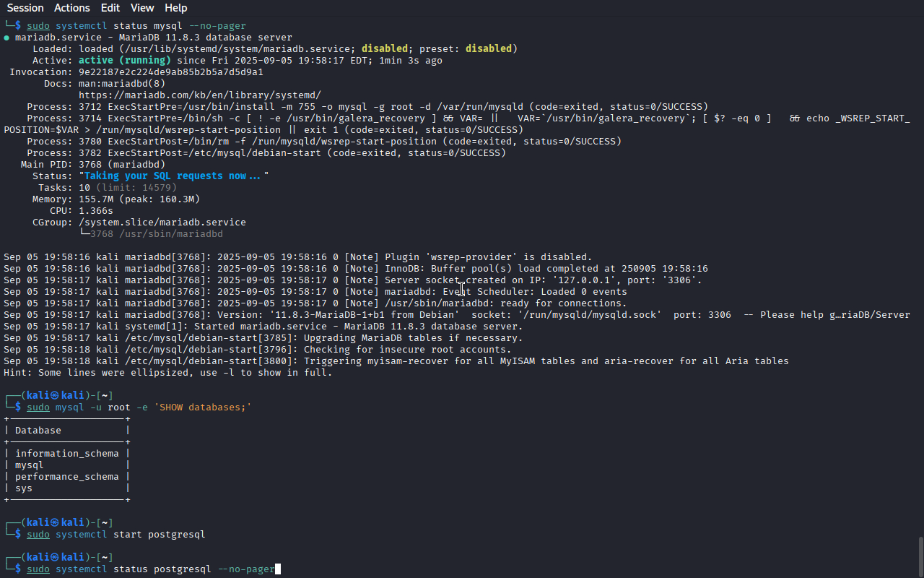Click the 'Started mariadb.service' systemd log line

[263, 327]
